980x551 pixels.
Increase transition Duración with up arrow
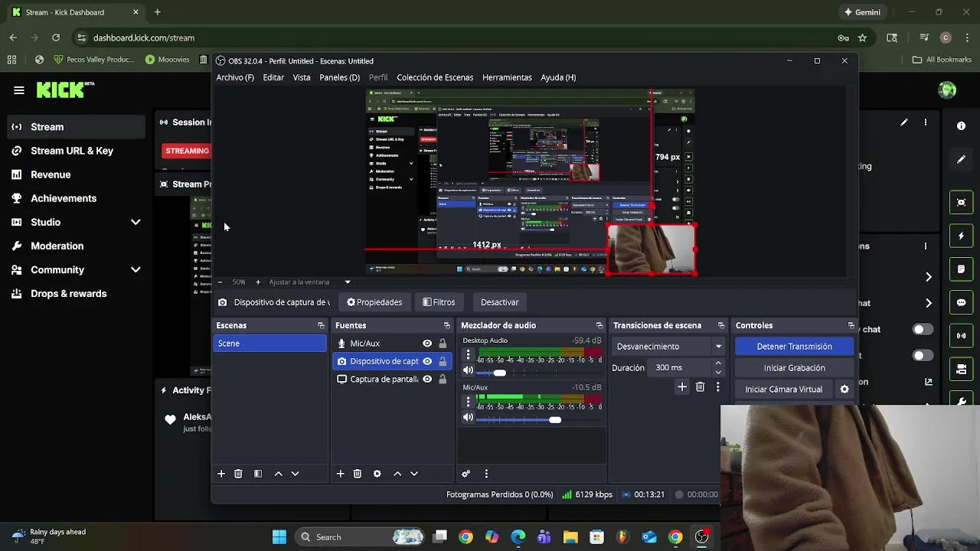coord(718,364)
